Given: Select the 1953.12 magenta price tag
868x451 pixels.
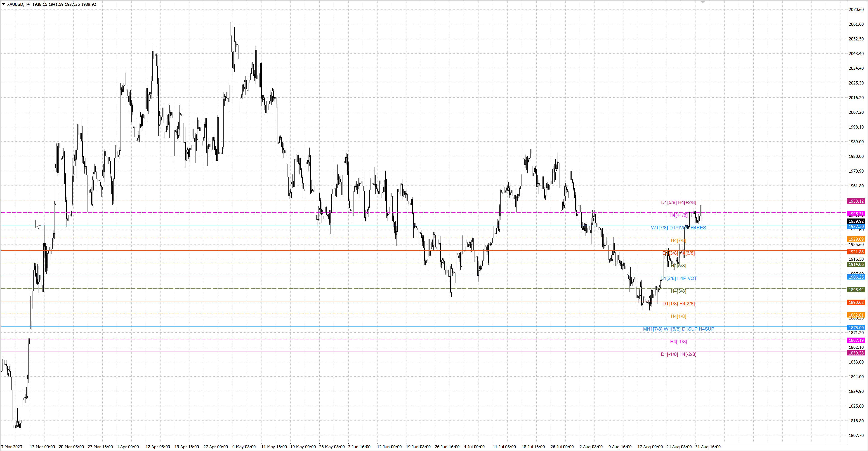Looking at the screenshot, I should [x=856, y=201].
